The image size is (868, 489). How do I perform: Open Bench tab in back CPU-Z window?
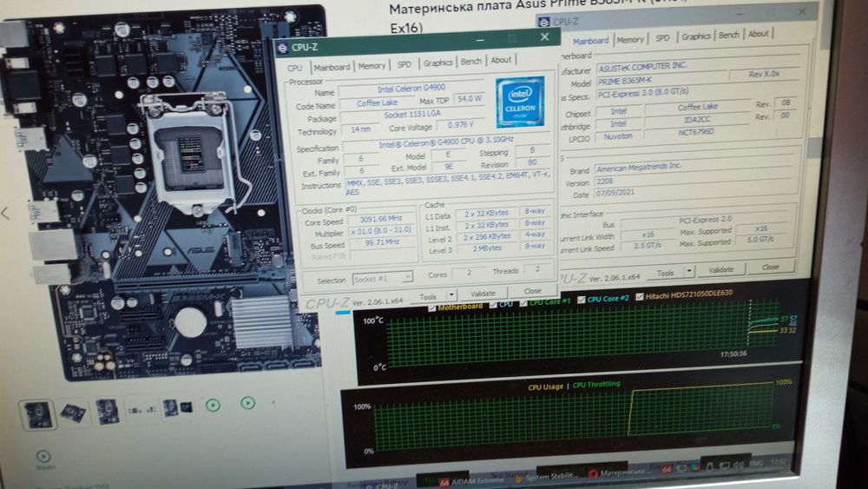click(728, 35)
